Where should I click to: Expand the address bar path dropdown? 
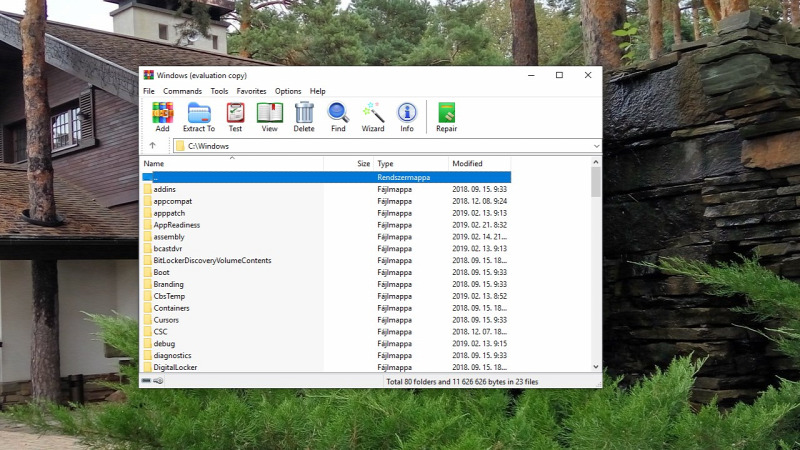(596, 146)
